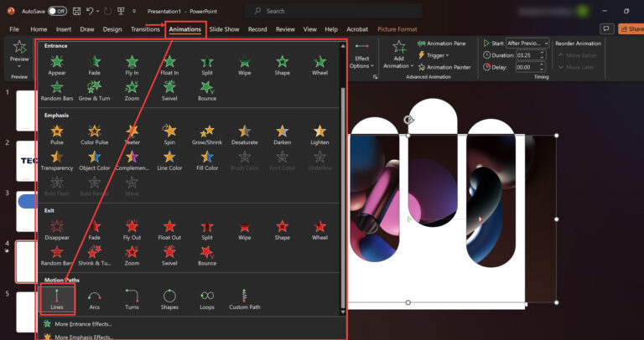This screenshot has width=644, height=340.
Task: Choose the Fly In entrance effect
Action: click(132, 65)
